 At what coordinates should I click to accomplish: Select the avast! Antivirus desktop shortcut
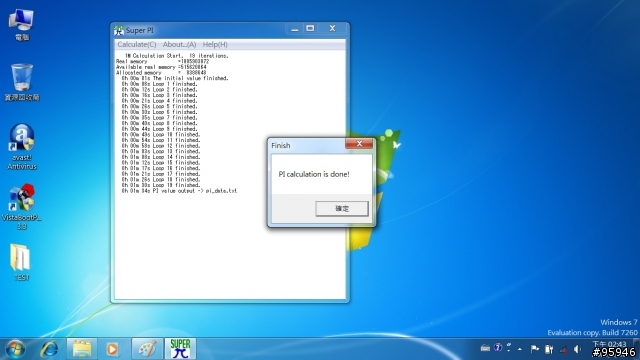tap(22, 147)
